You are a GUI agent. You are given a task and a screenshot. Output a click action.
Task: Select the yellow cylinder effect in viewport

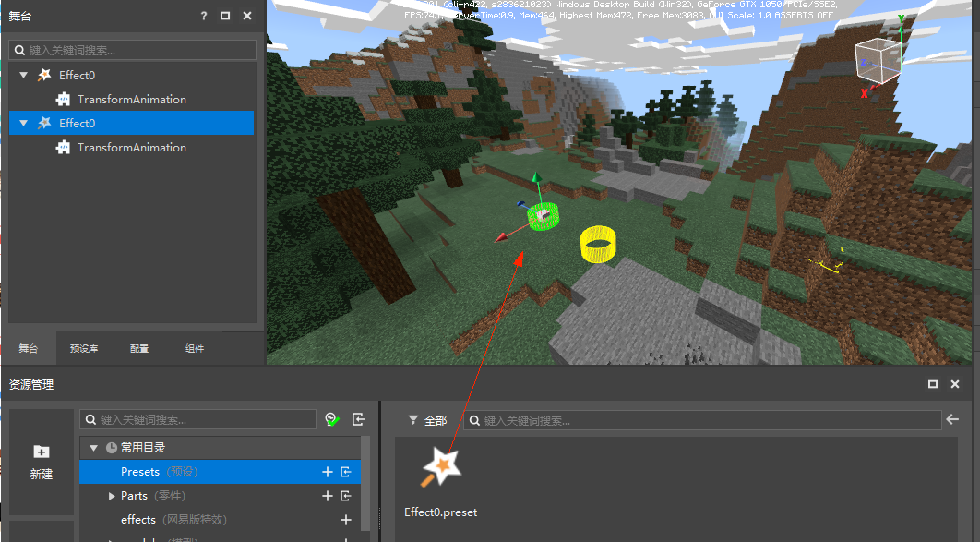click(x=597, y=245)
